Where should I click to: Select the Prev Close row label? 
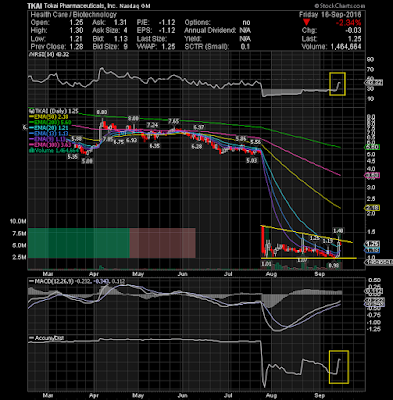pos(49,47)
